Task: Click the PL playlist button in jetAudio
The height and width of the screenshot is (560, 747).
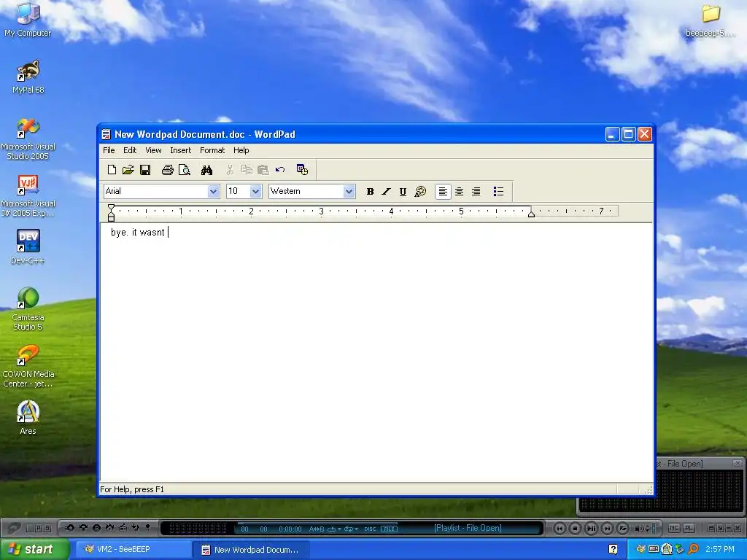Action: (689, 528)
